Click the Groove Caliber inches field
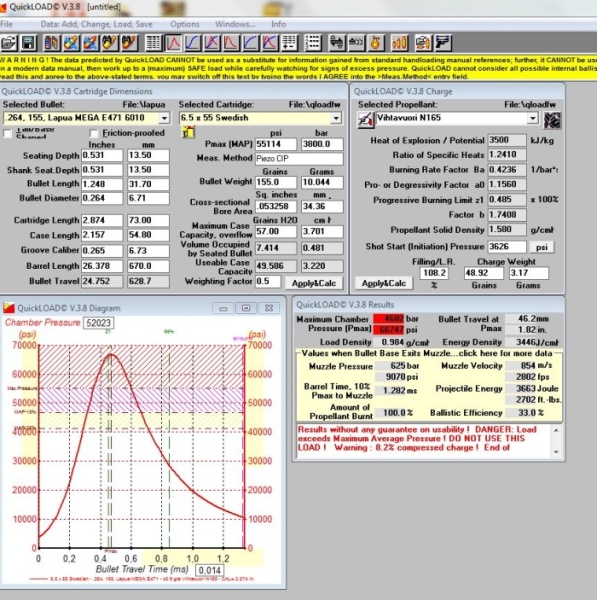The height and width of the screenshot is (600, 597). [x=102, y=251]
